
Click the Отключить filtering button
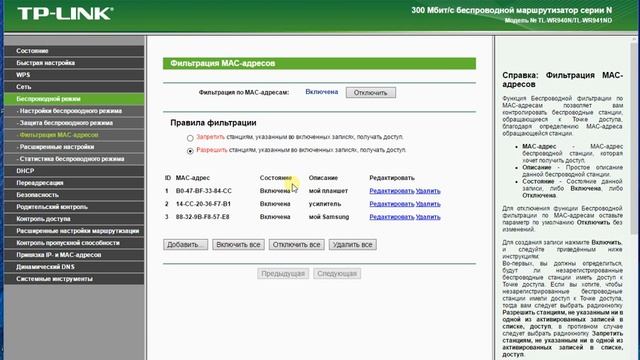point(371,93)
